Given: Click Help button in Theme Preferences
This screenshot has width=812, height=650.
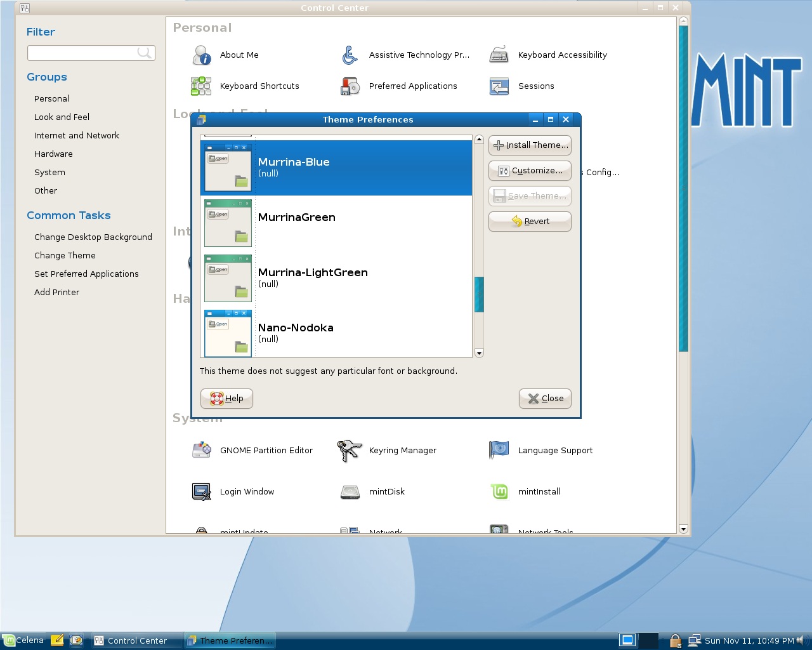Looking at the screenshot, I should pyautogui.click(x=226, y=399).
